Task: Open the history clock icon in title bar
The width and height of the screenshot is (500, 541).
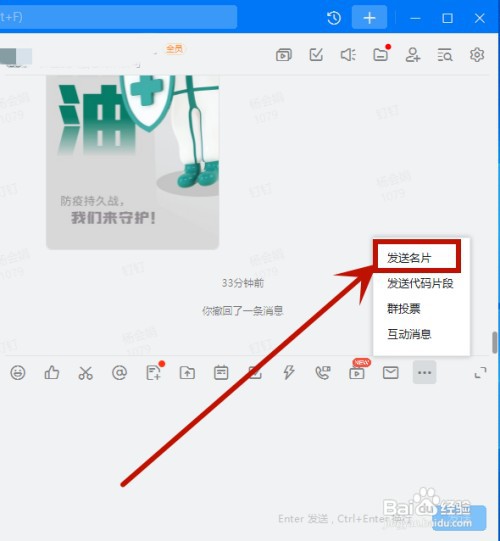Action: 334,18
